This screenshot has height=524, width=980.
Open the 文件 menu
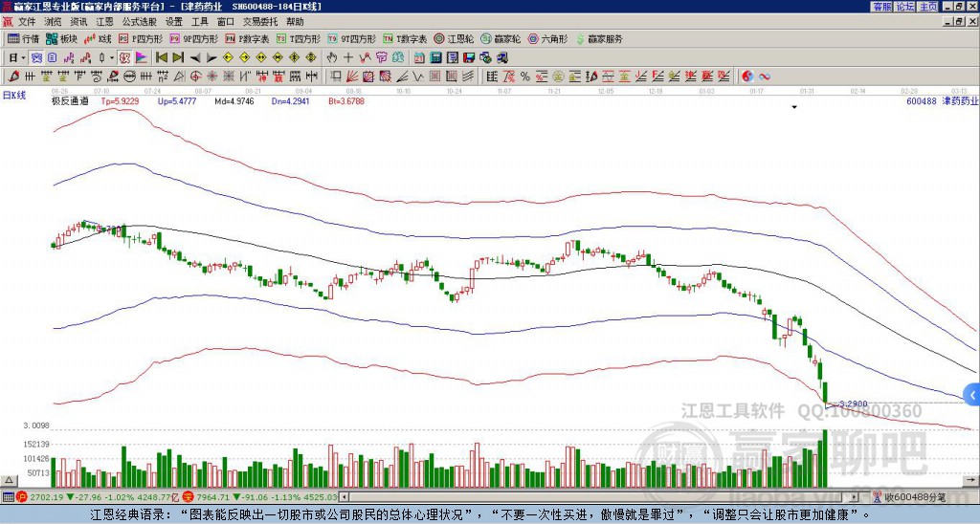tap(27, 22)
